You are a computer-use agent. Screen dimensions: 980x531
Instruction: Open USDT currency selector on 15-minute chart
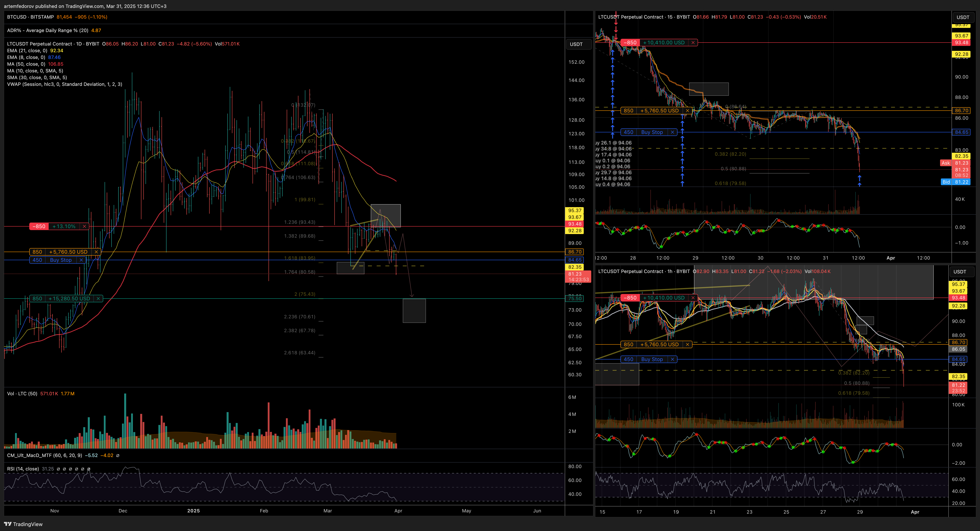(x=963, y=17)
